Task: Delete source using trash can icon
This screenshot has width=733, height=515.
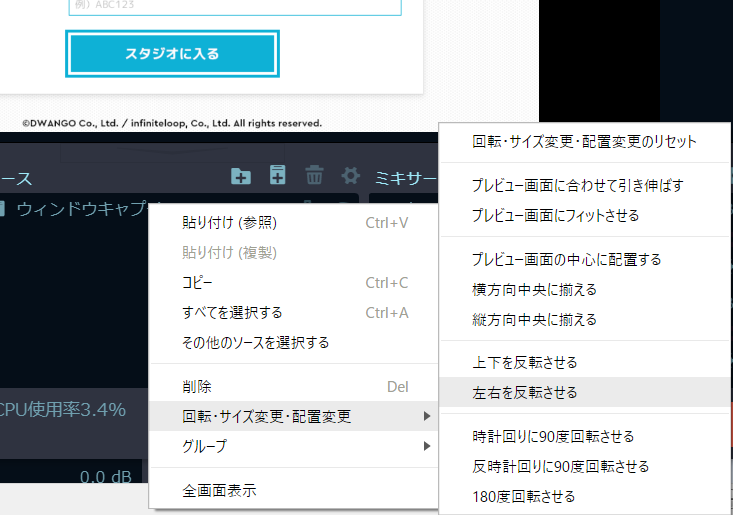Action: pos(314,175)
